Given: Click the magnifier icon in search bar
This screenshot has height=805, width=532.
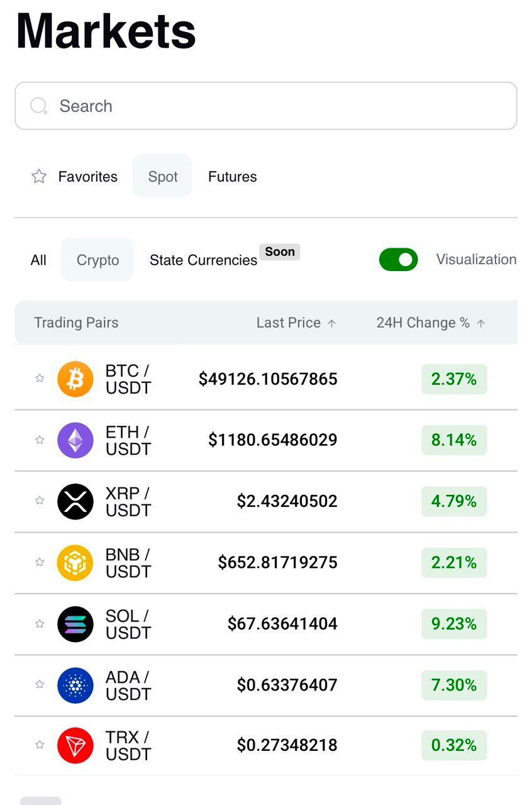Looking at the screenshot, I should (39, 106).
